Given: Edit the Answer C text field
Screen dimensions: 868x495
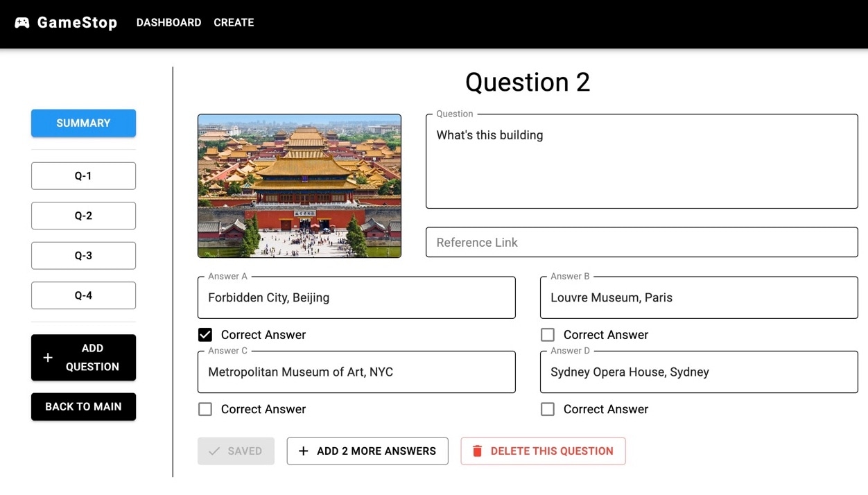Looking at the screenshot, I should pos(356,372).
